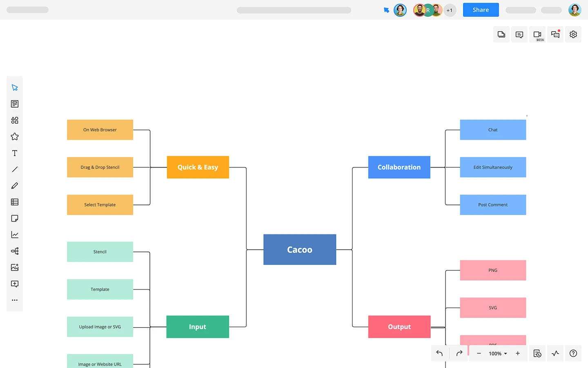588x368 pixels.
Task: Show more tools via ellipsis
Action: coord(15,300)
